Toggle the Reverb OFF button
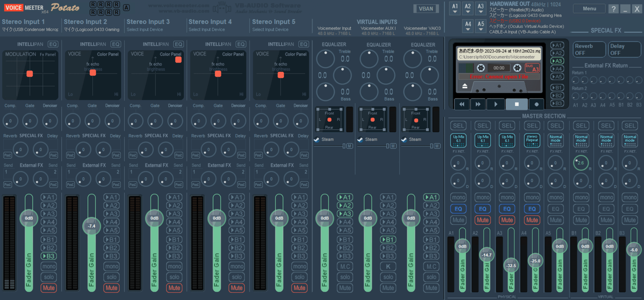 pyautogui.click(x=589, y=49)
